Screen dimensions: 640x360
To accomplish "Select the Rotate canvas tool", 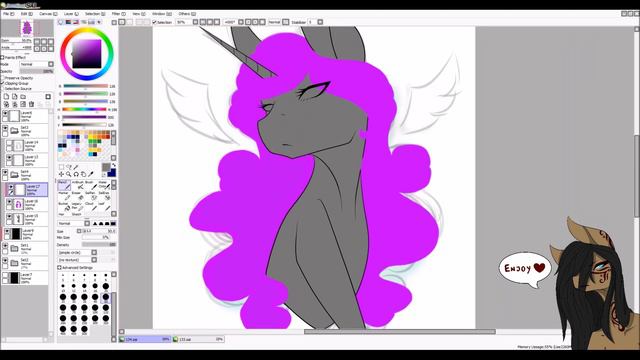I will [76, 174].
